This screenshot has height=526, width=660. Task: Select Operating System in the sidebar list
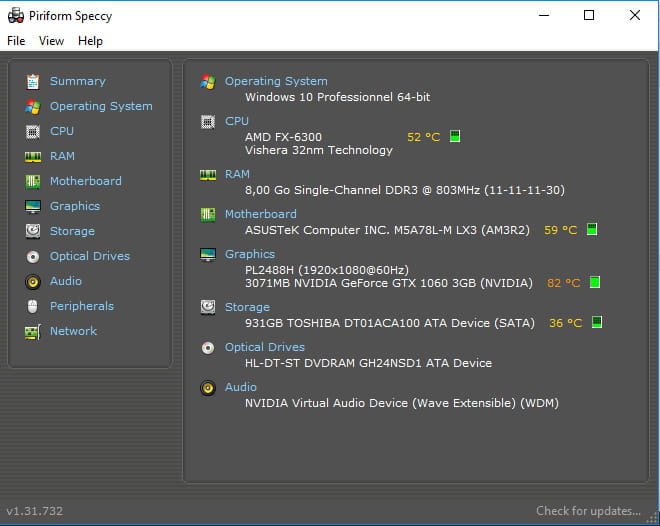pyautogui.click(x=101, y=106)
